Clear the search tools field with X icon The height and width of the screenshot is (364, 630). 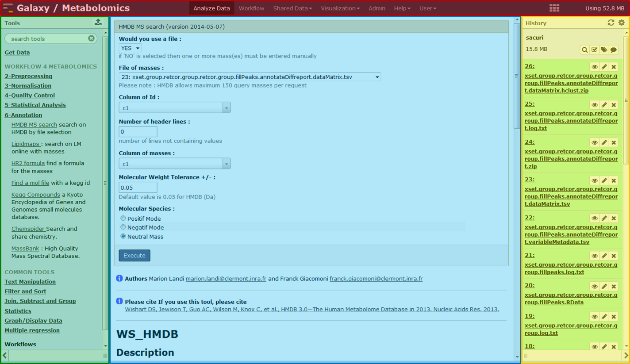(91, 38)
